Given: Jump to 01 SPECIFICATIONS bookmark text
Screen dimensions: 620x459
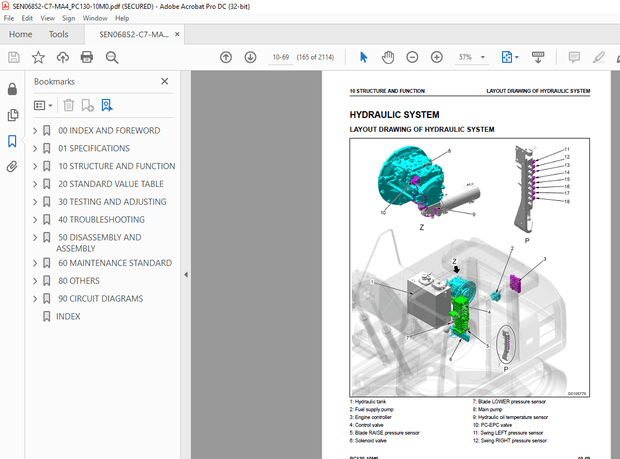Looking at the screenshot, I should pyautogui.click(x=94, y=148).
